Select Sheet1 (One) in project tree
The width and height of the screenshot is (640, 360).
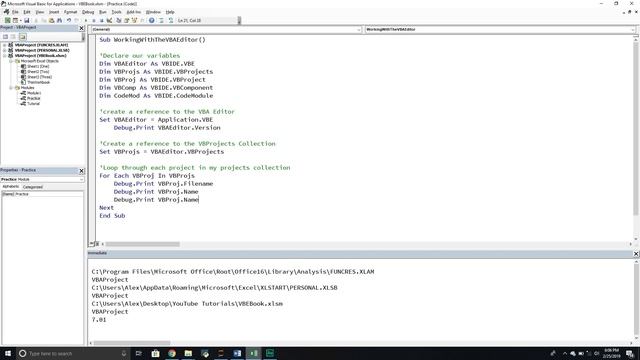tap(38, 66)
